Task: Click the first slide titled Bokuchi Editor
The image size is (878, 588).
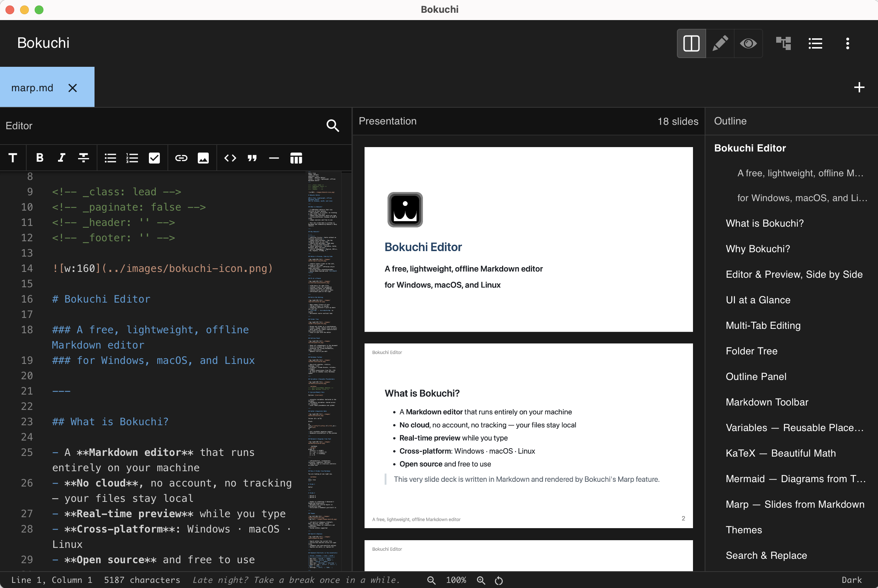Action: click(x=528, y=239)
